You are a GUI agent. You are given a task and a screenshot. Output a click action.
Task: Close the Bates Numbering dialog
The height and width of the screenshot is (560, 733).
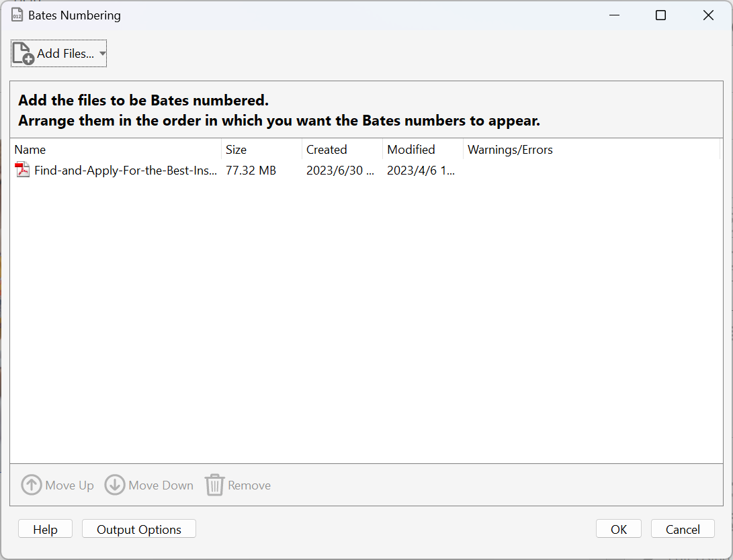(708, 15)
